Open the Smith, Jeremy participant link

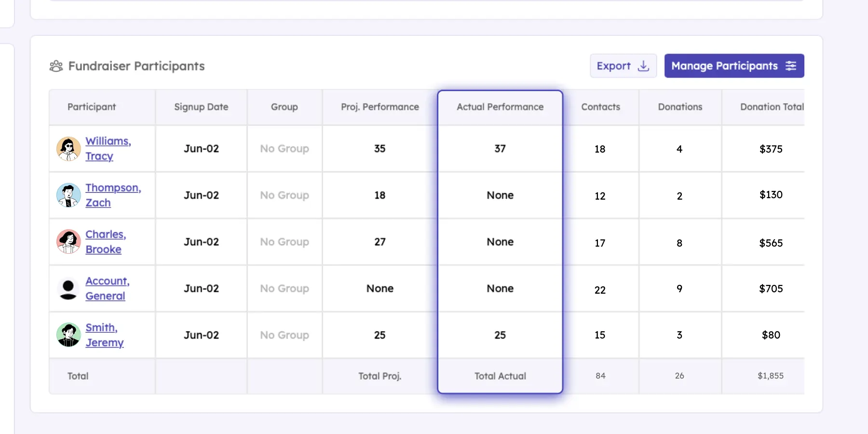click(105, 335)
